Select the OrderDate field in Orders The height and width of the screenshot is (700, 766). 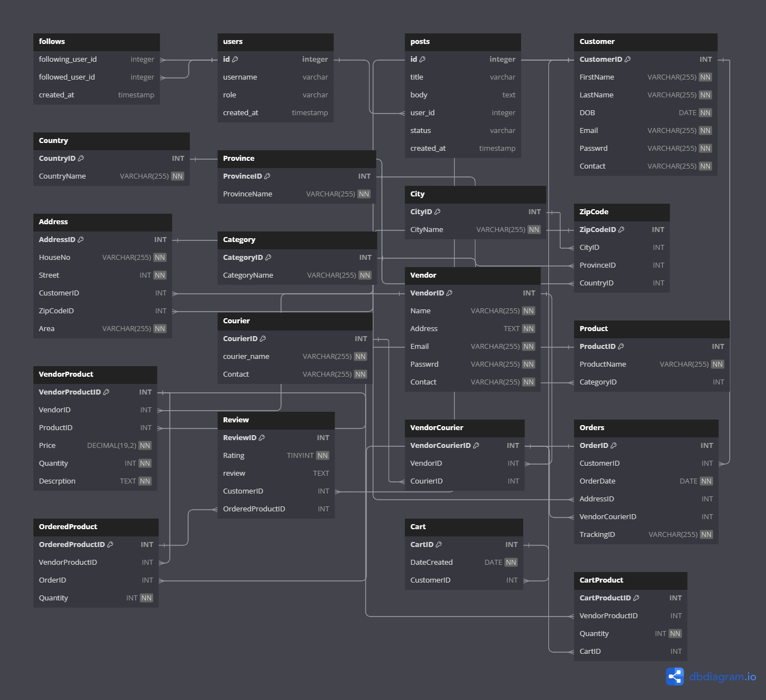(646, 481)
